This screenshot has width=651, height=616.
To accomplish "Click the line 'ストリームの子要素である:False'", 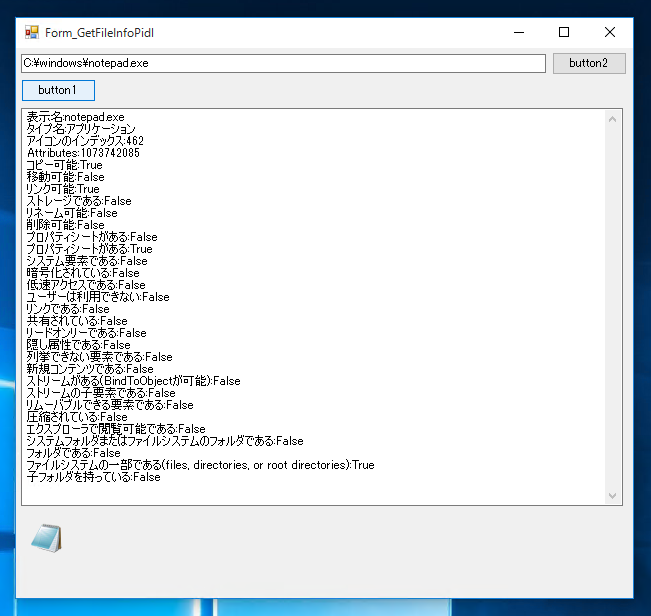I will pyautogui.click(x=101, y=394).
